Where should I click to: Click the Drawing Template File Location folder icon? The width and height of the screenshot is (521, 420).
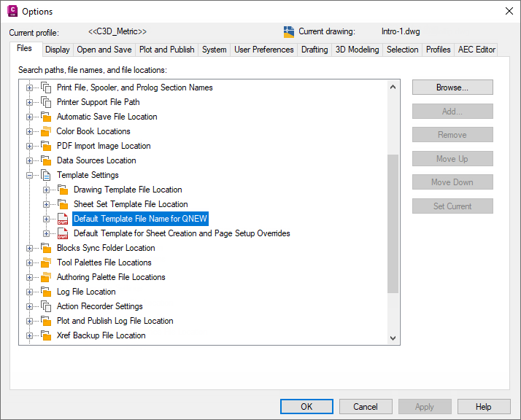click(63, 190)
